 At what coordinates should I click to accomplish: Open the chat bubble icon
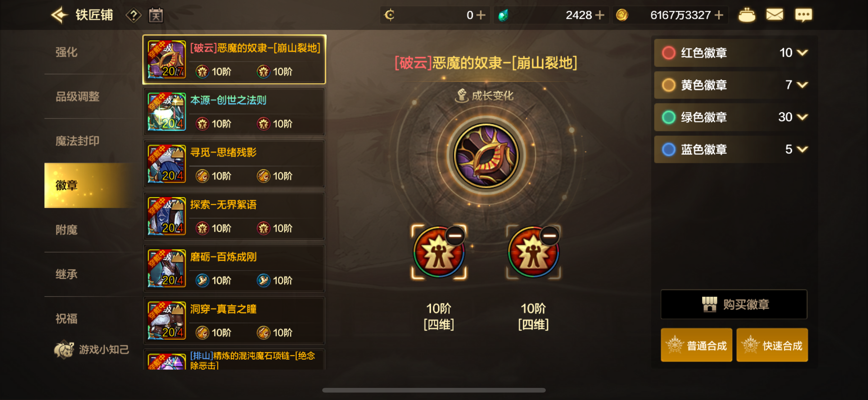(x=804, y=15)
